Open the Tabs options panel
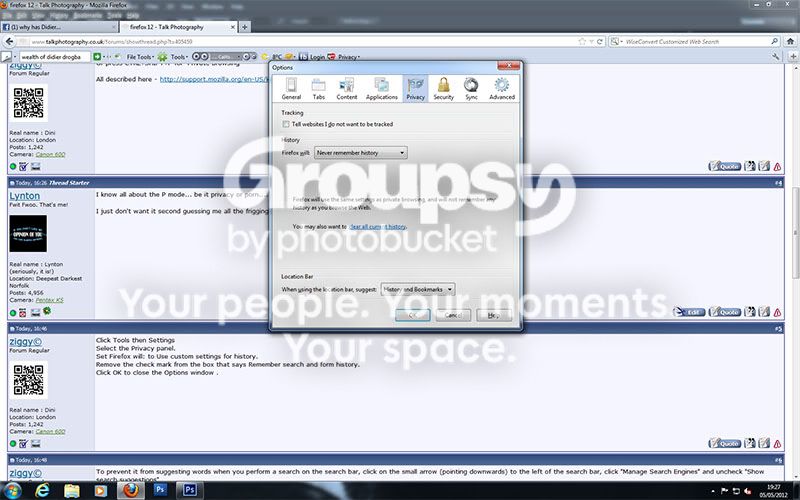 (318, 88)
